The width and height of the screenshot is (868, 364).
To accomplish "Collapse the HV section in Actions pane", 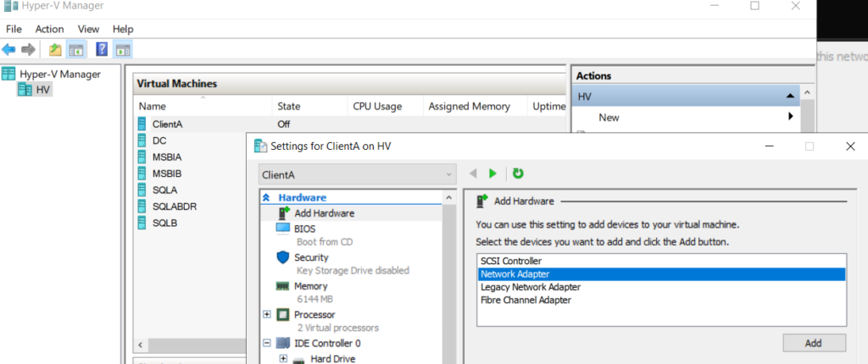I will (x=790, y=97).
